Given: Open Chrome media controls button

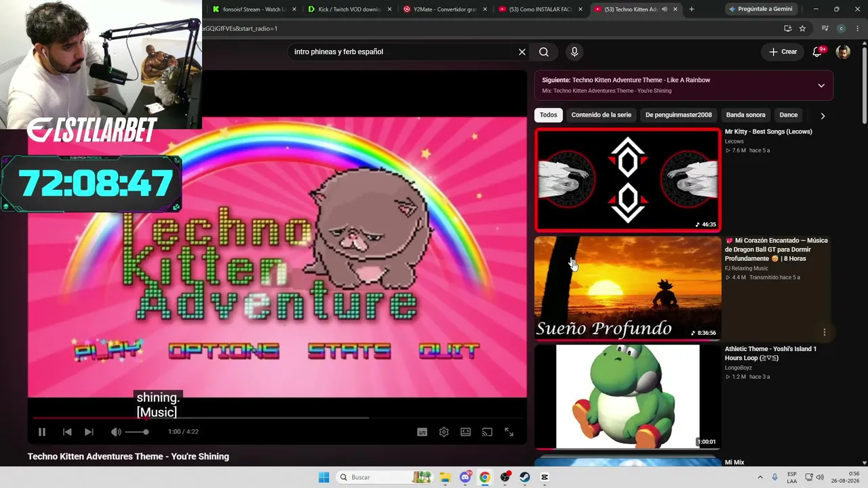Looking at the screenshot, I should click(x=825, y=28).
